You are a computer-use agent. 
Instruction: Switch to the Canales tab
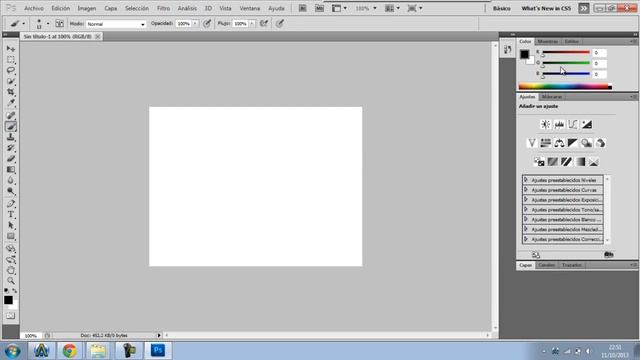[546, 265]
